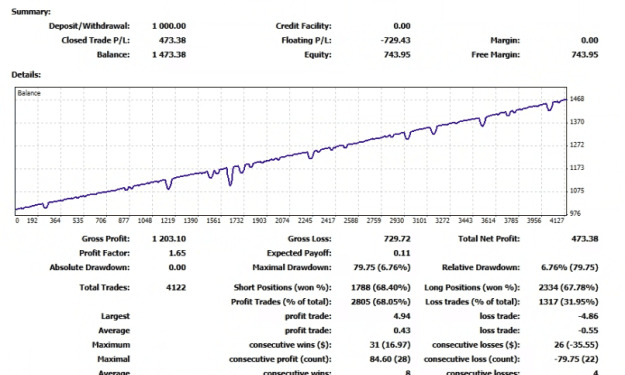This screenshot has height=375, width=625.
Task: Click the "Closed Trade P/L:" label
Action: click(95, 40)
